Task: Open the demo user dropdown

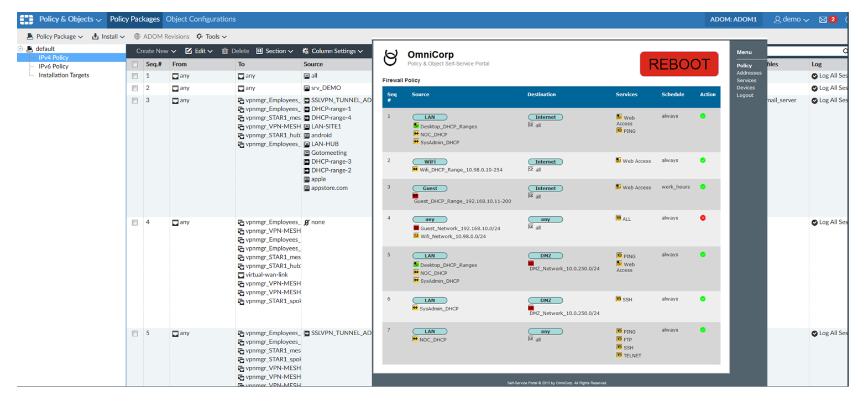Action: pyautogui.click(x=791, y=19)
